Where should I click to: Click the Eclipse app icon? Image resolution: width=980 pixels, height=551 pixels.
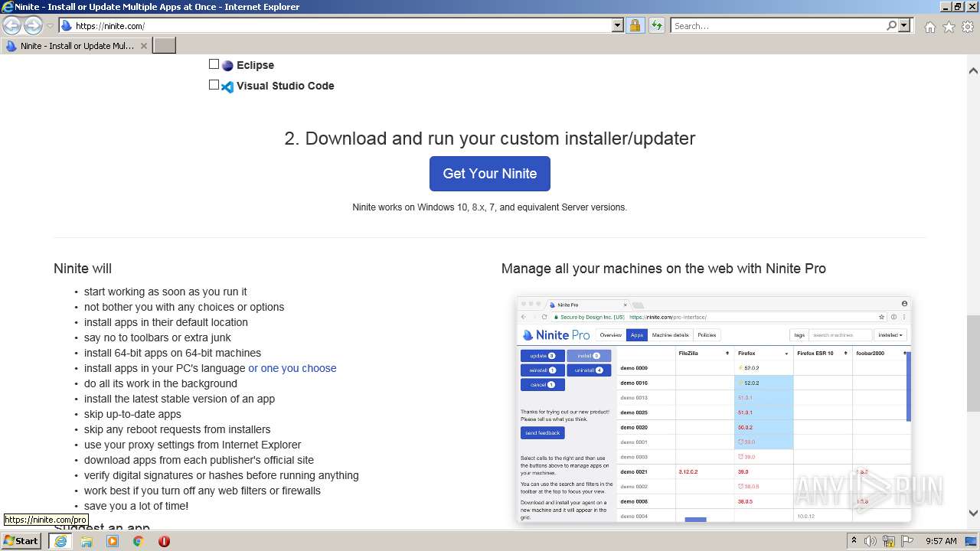point(227,66)
